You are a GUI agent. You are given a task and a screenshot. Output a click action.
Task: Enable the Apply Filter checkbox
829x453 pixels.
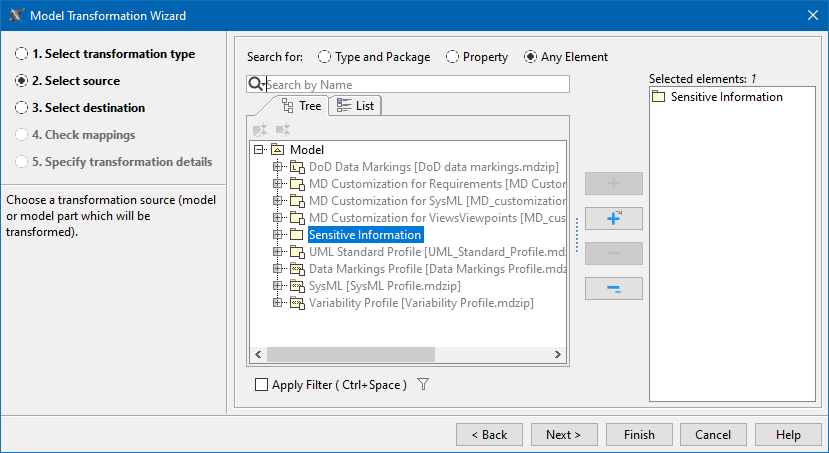click(262, 385)
